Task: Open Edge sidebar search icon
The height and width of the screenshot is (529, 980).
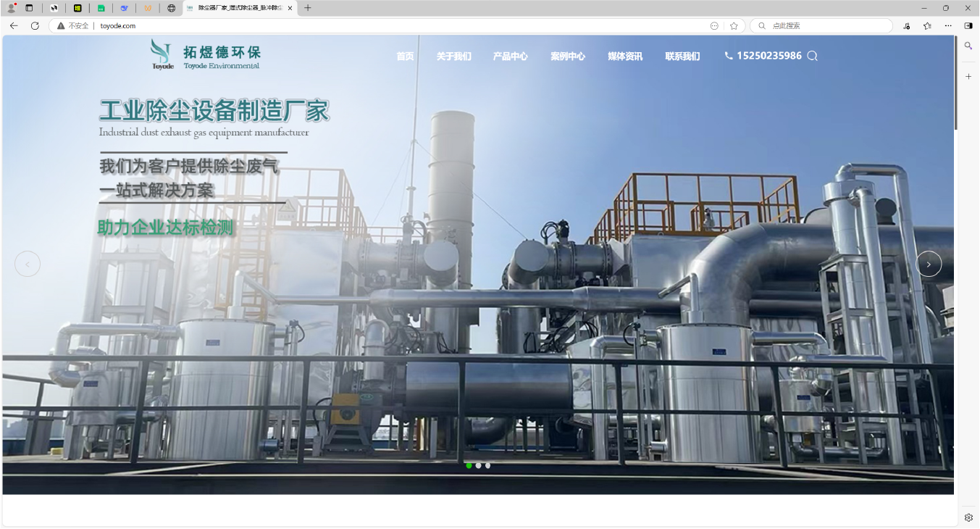Action: 968,46
